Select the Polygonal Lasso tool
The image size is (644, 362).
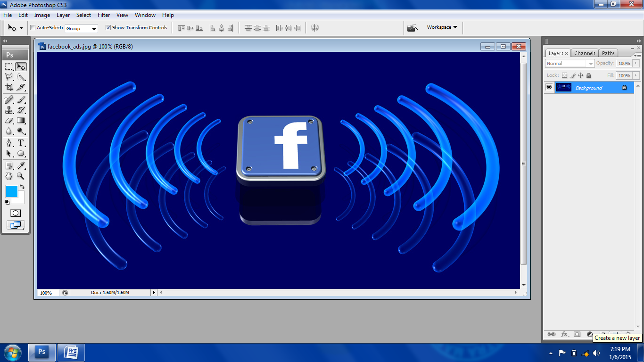point(9,77)
